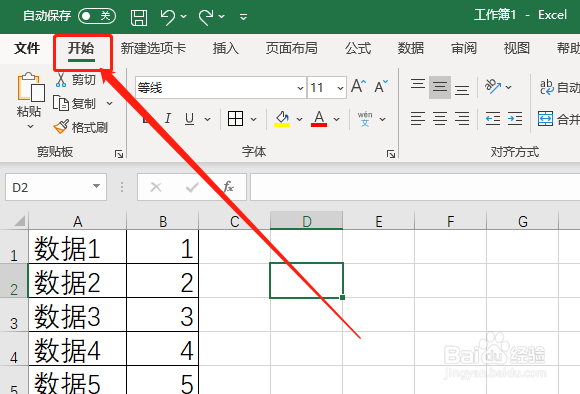Open the Borders options dropdown
This screenshot has height=394, width=580.
(x=253, y=119)
